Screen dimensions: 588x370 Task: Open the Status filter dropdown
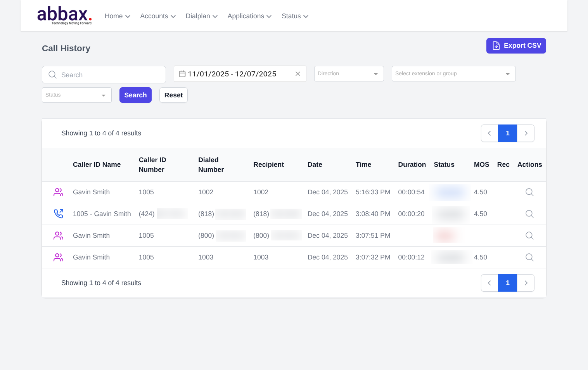point(76,95)
